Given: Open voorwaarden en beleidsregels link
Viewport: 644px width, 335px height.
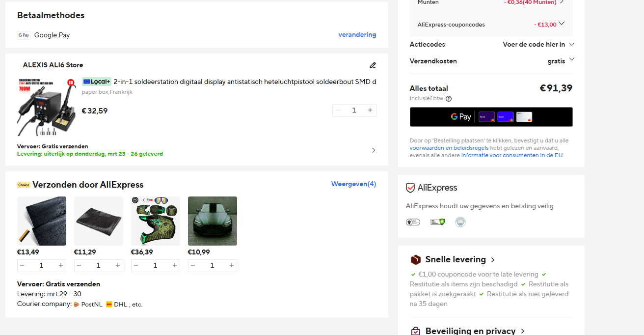Looking at the screenshot, I should (x=449, y=148).
